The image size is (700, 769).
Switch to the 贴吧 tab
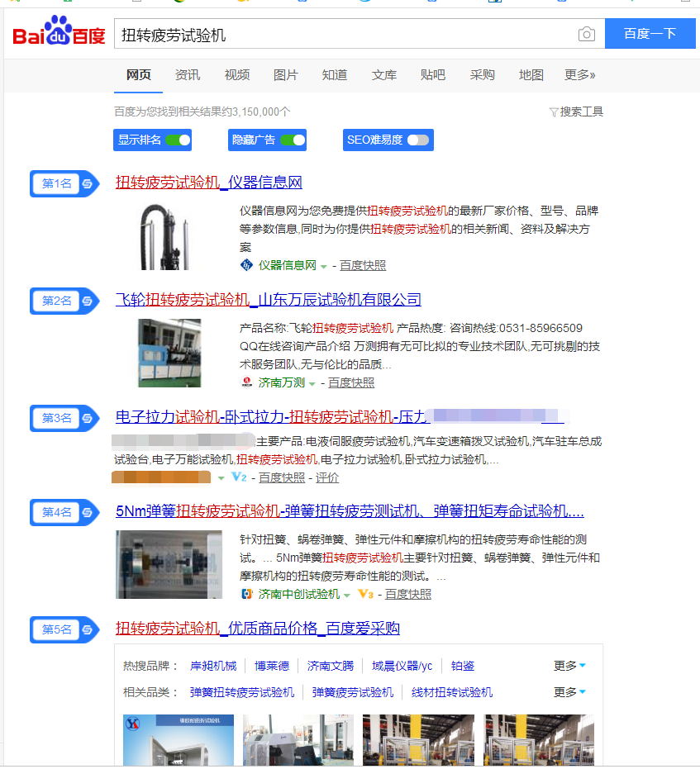433,75
